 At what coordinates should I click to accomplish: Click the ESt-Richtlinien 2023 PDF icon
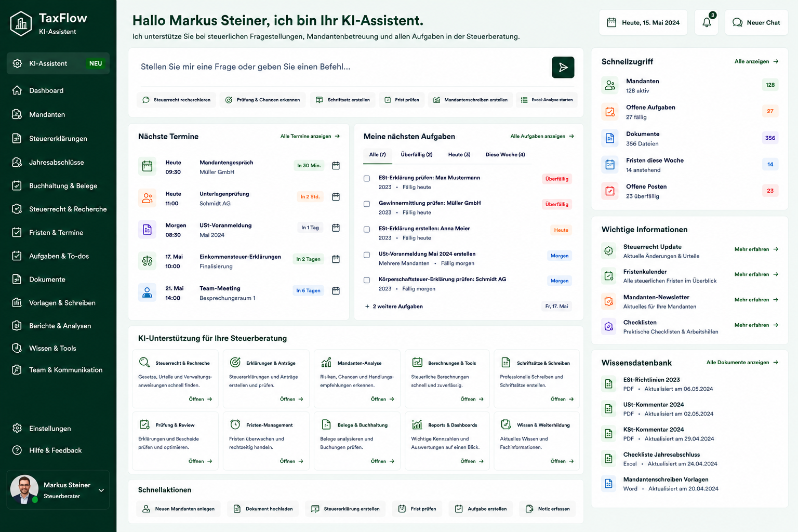(608, 384)
